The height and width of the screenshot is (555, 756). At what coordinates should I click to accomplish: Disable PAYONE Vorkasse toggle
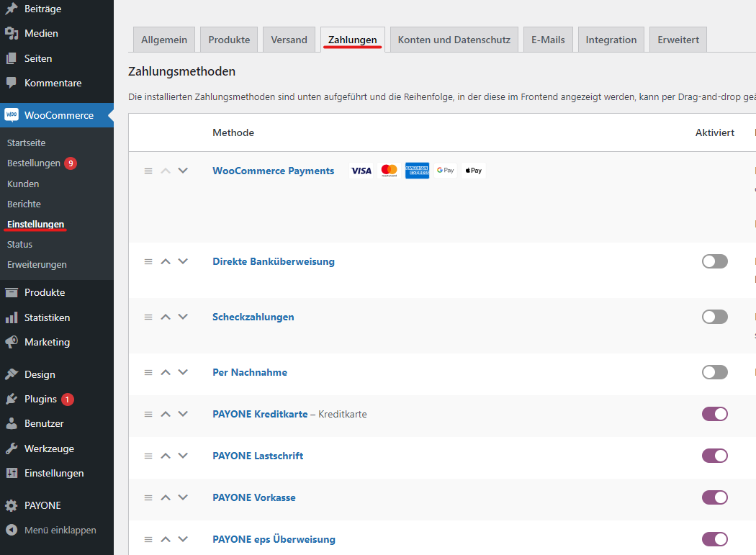[x=714, y=497]
